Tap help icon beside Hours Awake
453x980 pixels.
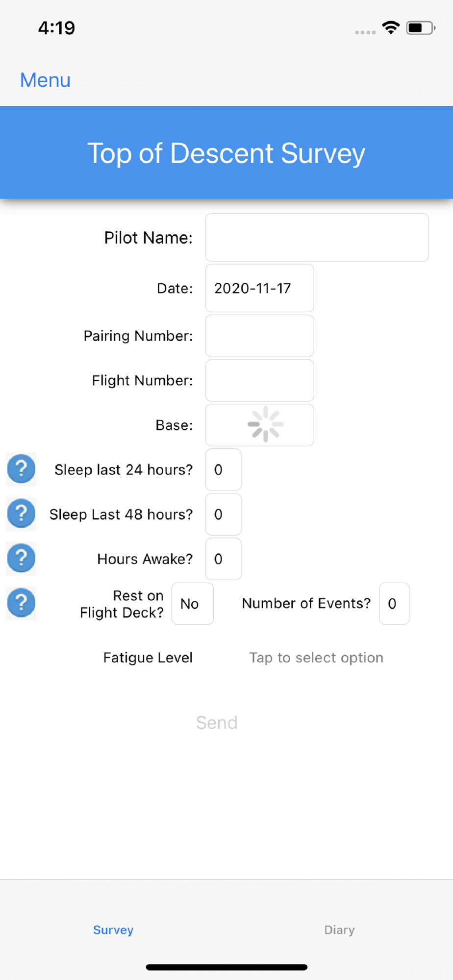(21, 558)
